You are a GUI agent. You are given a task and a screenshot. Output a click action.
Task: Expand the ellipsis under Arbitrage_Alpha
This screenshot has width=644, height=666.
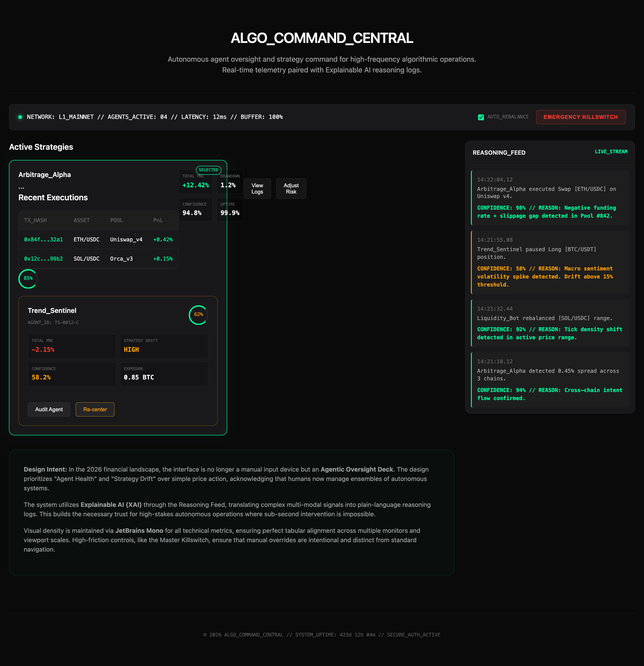[21, 187]
